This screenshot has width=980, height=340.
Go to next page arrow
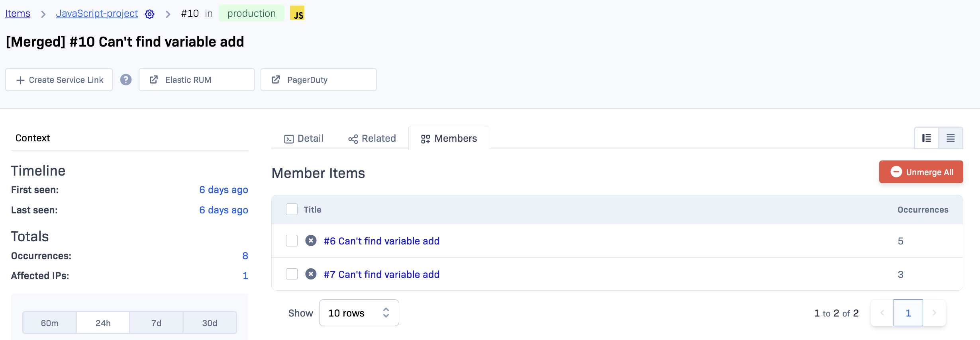(934, 313)
